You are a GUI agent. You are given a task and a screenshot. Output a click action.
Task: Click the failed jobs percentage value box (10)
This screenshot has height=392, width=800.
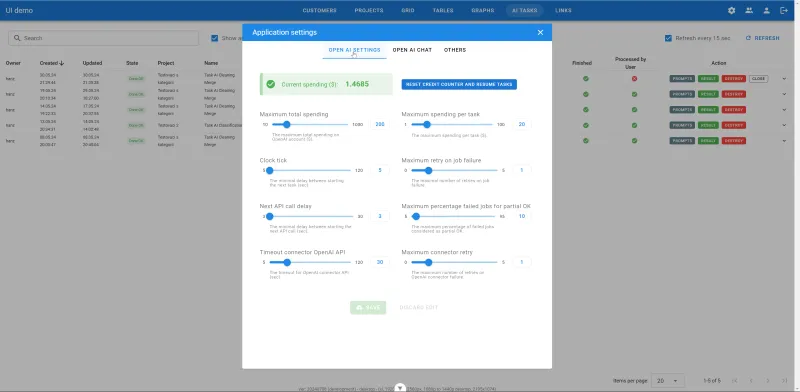point(521,216)
